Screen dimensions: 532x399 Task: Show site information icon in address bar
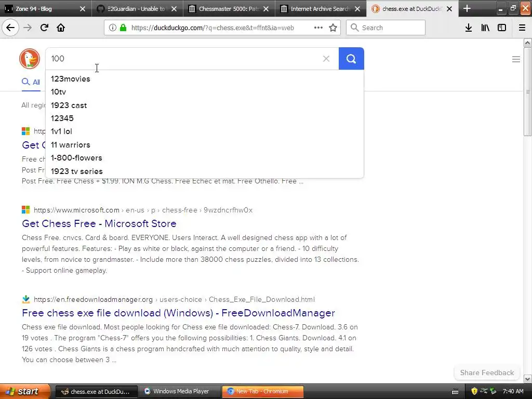pyautogui.click(x=113, y=28)
